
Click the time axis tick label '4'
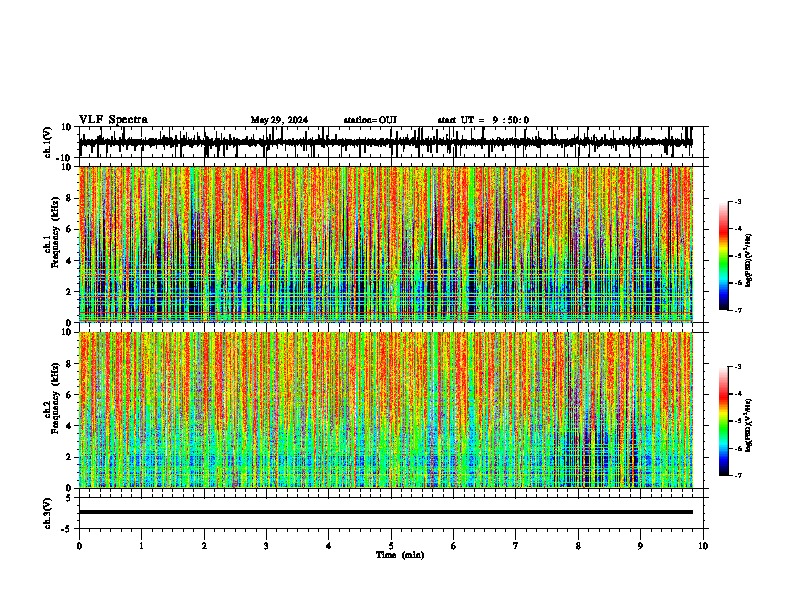pos(329,546)
